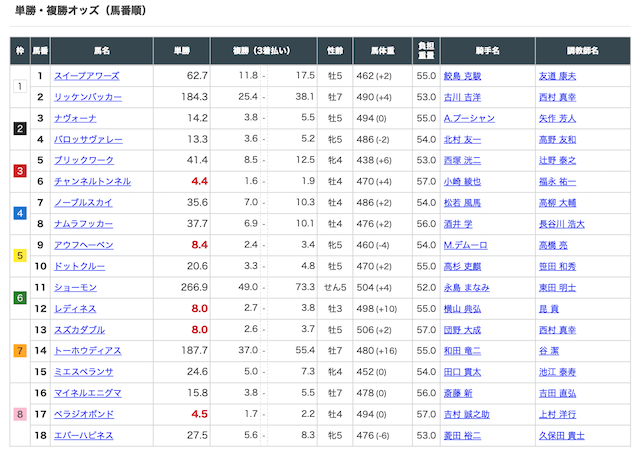Image resolution: width=640 pixels, height=453 pixels.
Task: Open trainer link 久保田 貴士
Action: tap(560, 435)
